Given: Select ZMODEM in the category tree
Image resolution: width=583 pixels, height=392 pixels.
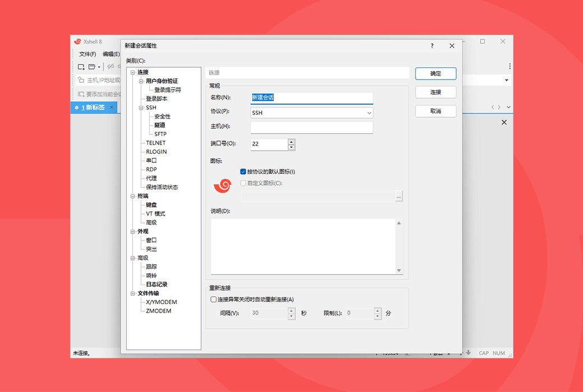Looking at the screenshot, I should tap(159, 311).
